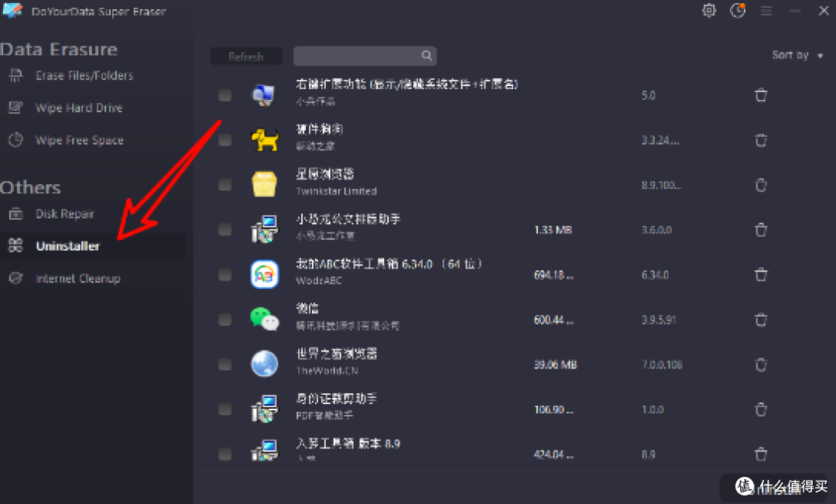Check the box for Twinkstar Limited browser
This screenshot has width=836, height=504.
click(x=225, y=185)
